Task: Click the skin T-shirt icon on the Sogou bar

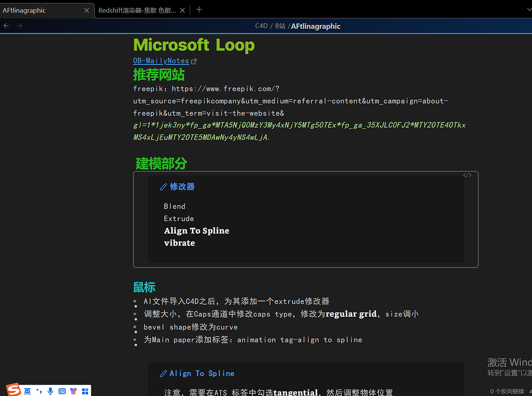Action: coord(74,391)
